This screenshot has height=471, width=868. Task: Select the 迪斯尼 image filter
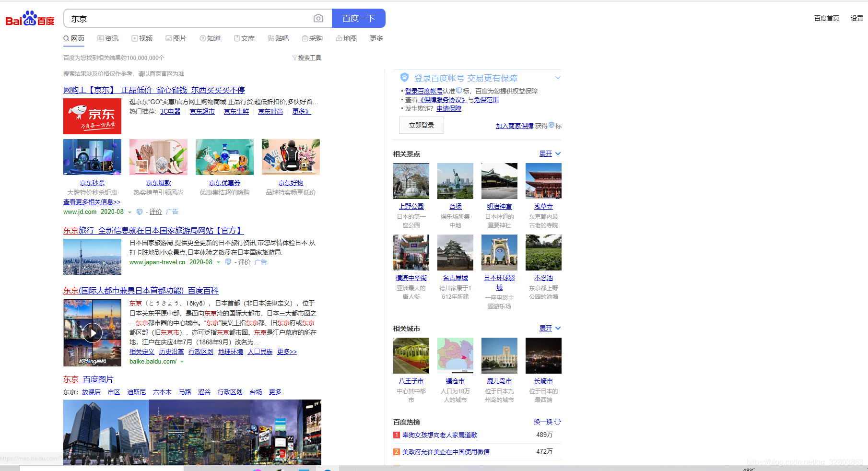tap(136, 392)
